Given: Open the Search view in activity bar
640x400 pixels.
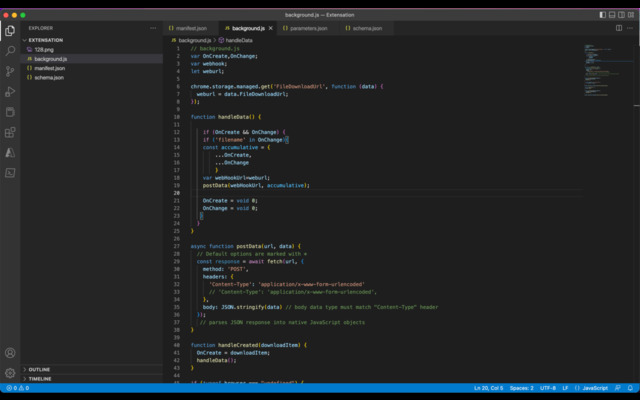Looking at the screenshot, I should pos(10,50).
